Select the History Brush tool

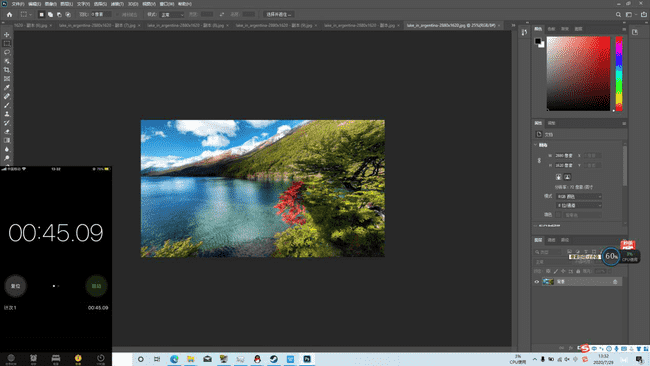pos(7,123)
